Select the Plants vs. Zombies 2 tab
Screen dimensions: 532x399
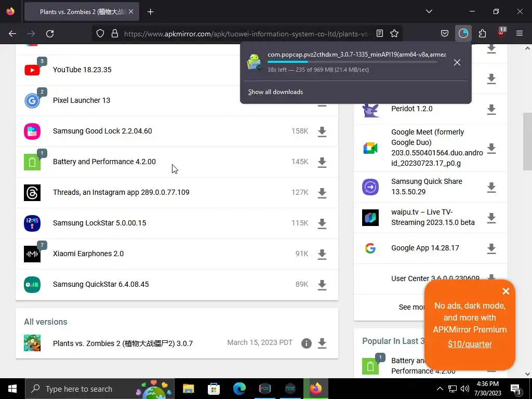(x=82, y=11)
